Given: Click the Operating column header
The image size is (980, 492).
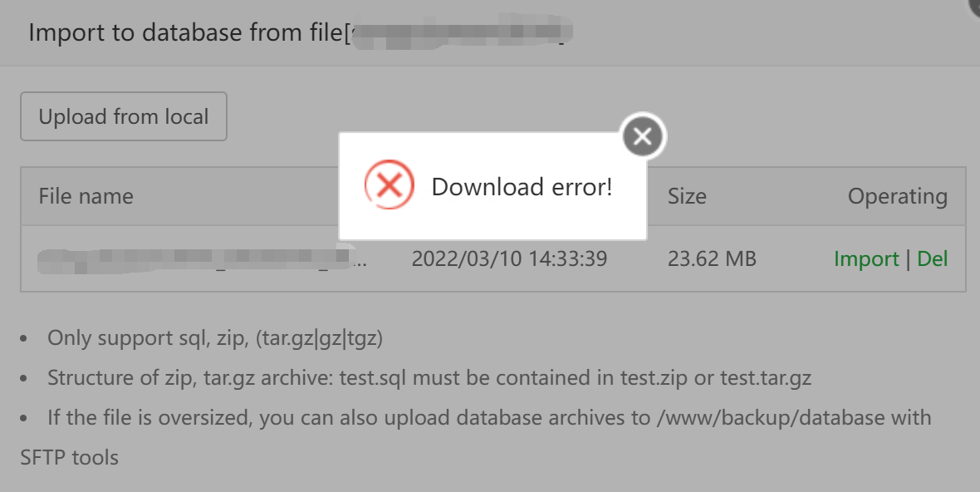Looking at the screenshot, I should (897, 196).
